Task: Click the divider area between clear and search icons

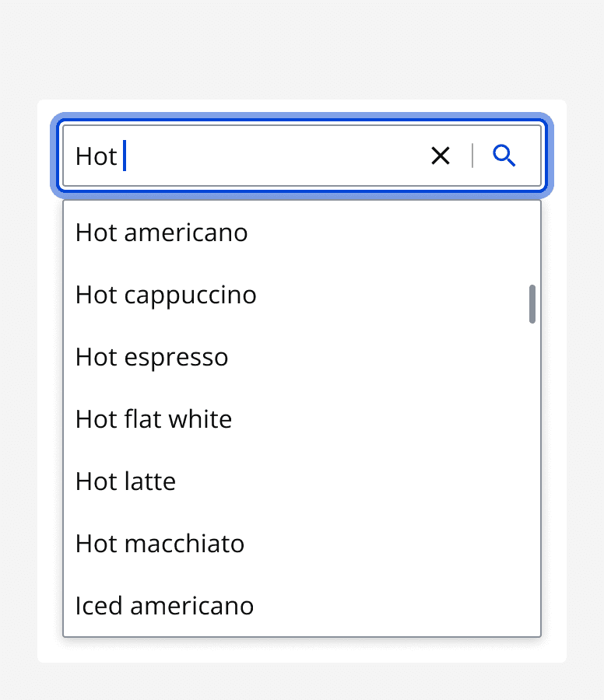Action: 472,156
